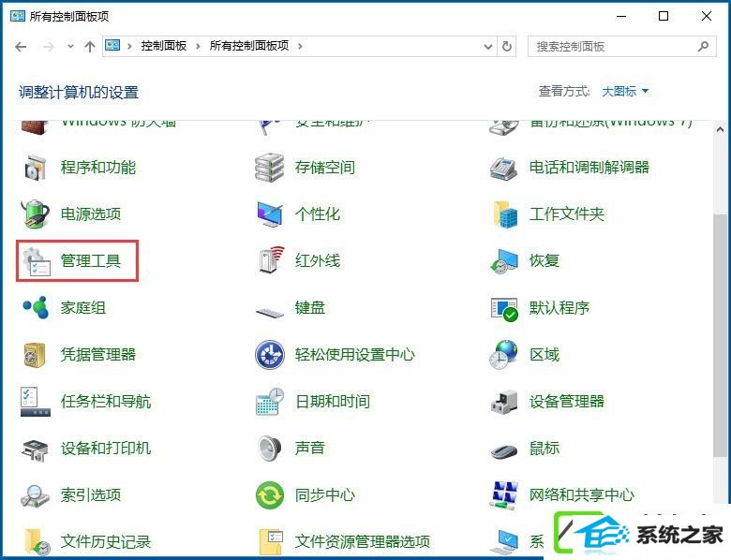The height and width of the screenshot is (560, 731).
Task: Click the 控制面板 breadcrumb
Action: [x=164, y=46]
